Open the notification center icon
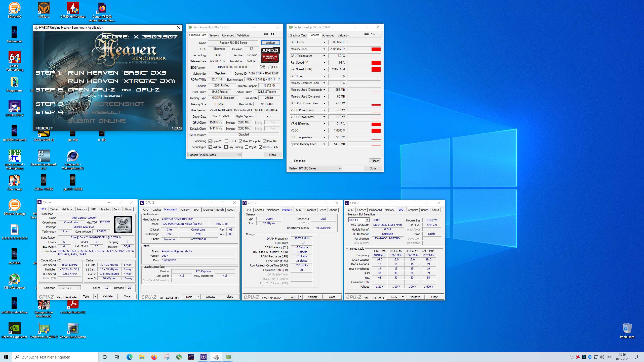The height and width of the screenshot is (362, 644). coord(636,357)
